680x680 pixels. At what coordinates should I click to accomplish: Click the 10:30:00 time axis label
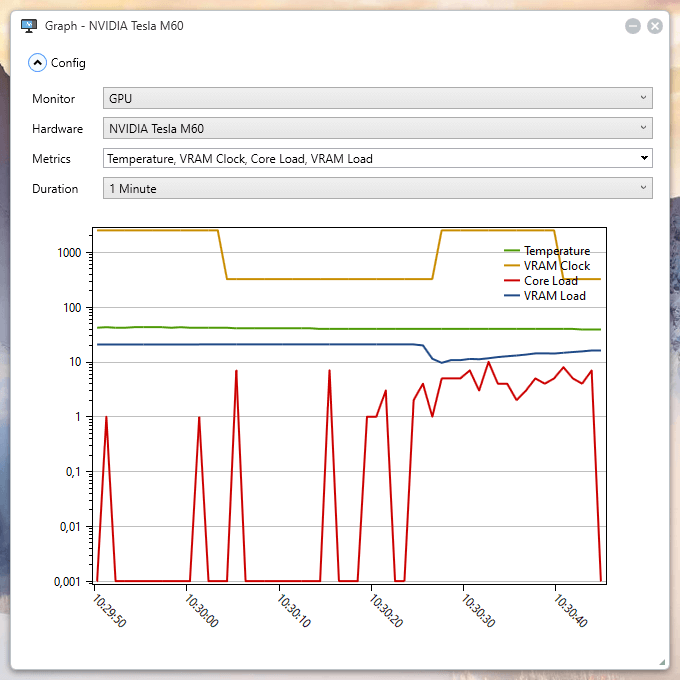pyautogui.click(x=202, y=611)
